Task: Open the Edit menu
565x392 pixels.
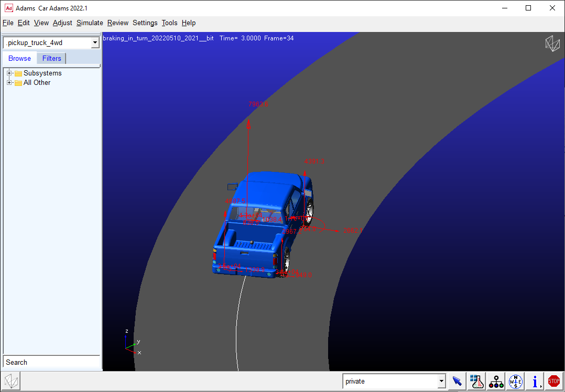Action: (x=24, y=23)
